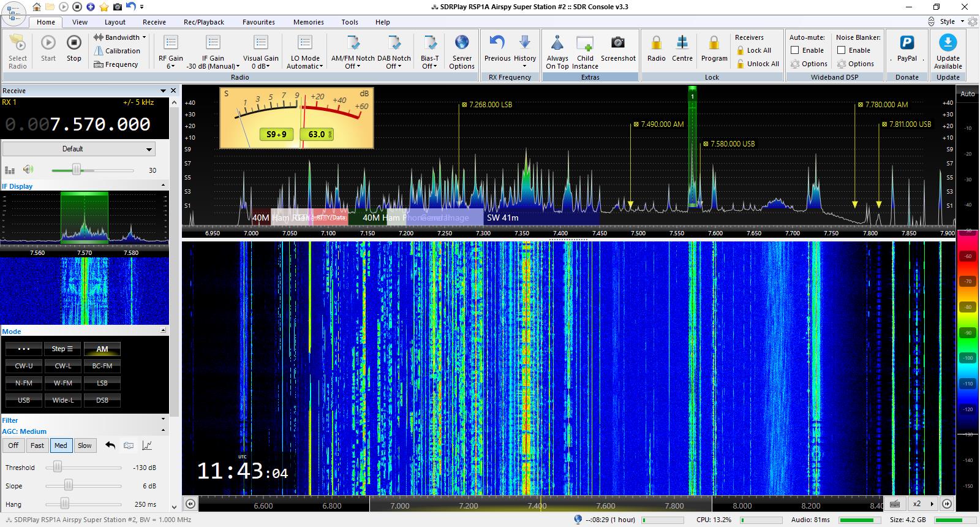Select Med AGC speed
Screen dimensions: 980x527
point(61,445)
